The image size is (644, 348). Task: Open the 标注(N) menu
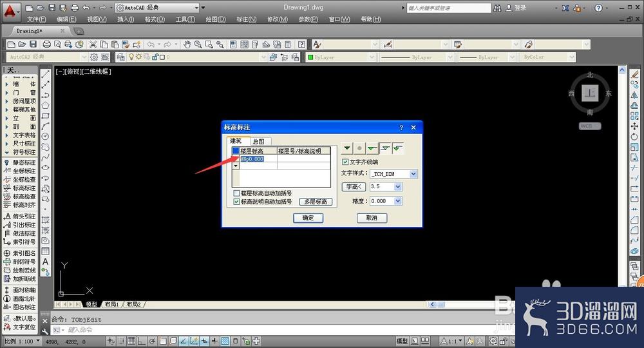(247, 19)
